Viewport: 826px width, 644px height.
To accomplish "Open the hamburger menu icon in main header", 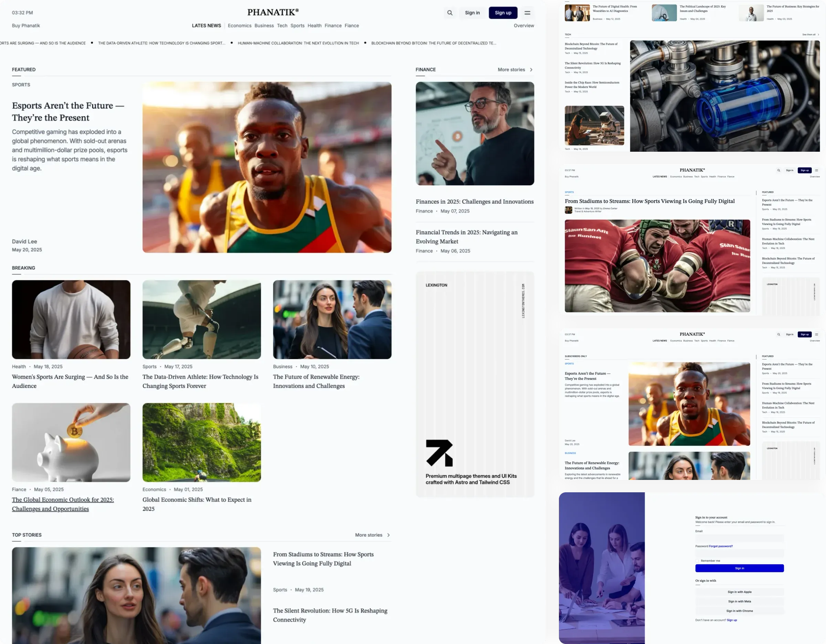I will tap(527, 12).
